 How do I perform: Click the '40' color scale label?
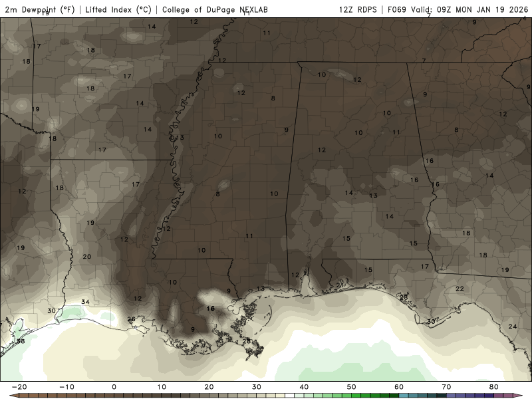coord(304,387)
